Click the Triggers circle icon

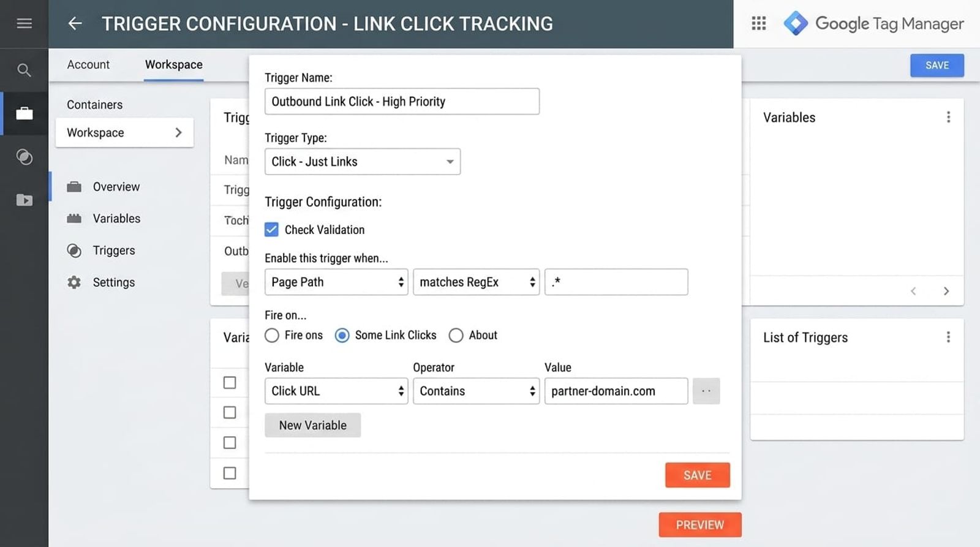[74, 251]
